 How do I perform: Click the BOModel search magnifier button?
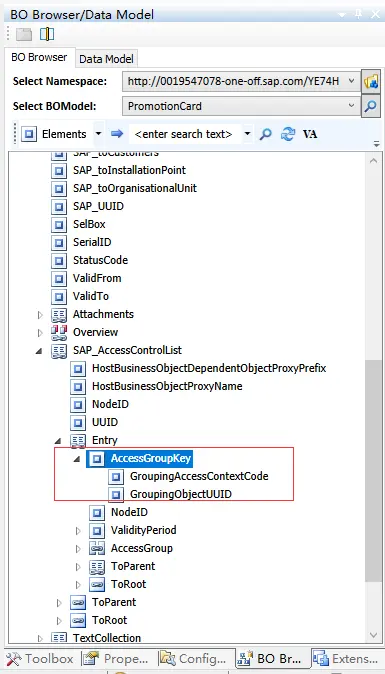pos(371,106)
